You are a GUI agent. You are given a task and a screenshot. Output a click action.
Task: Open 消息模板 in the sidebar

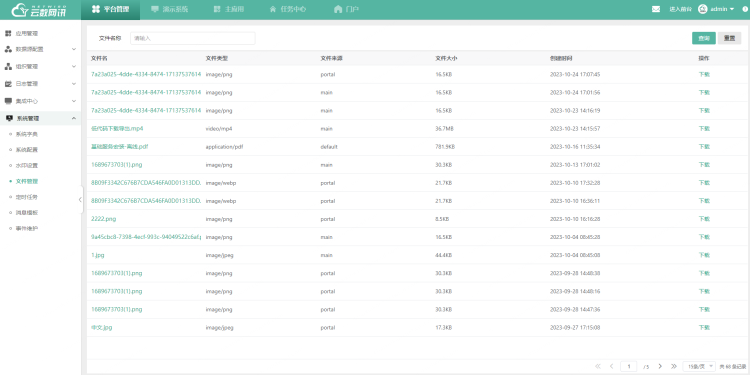point(27,212)
